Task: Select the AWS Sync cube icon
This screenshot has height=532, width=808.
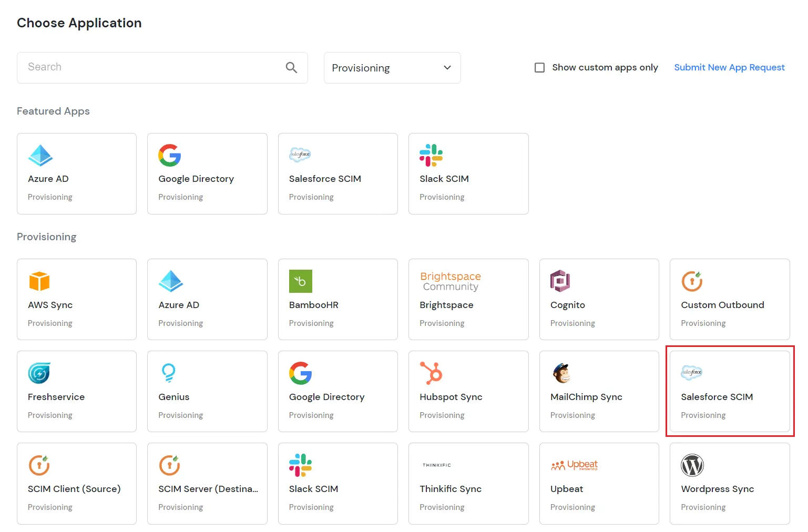Action: tap(39, 282)
